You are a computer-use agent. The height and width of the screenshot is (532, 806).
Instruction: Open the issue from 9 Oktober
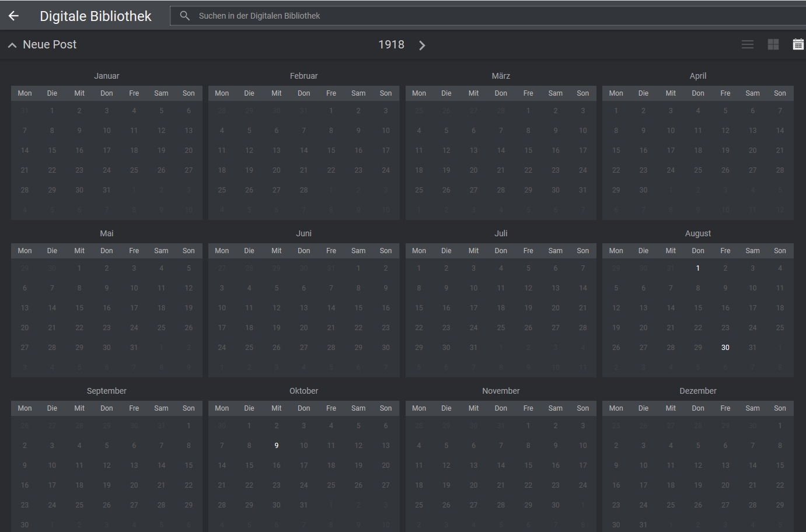pos(277,446)
